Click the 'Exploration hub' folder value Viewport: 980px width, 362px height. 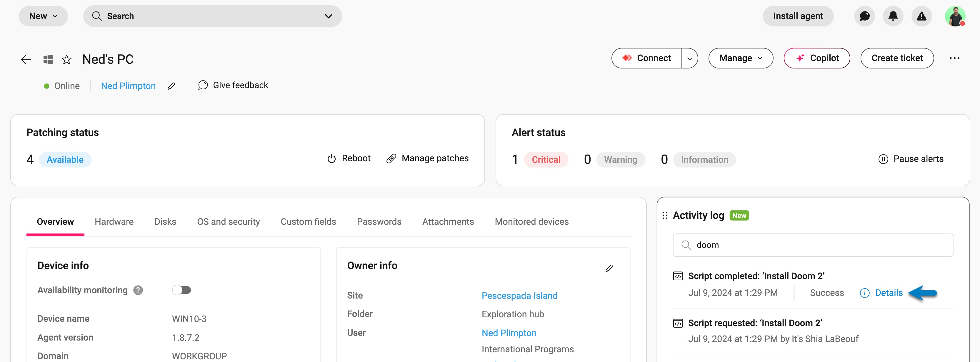click(512, 314)
